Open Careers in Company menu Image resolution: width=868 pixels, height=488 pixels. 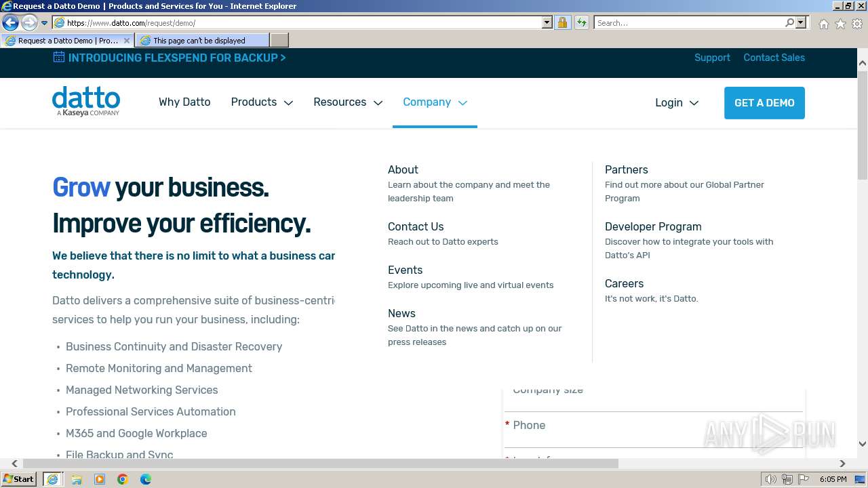(x=624, y=283)
